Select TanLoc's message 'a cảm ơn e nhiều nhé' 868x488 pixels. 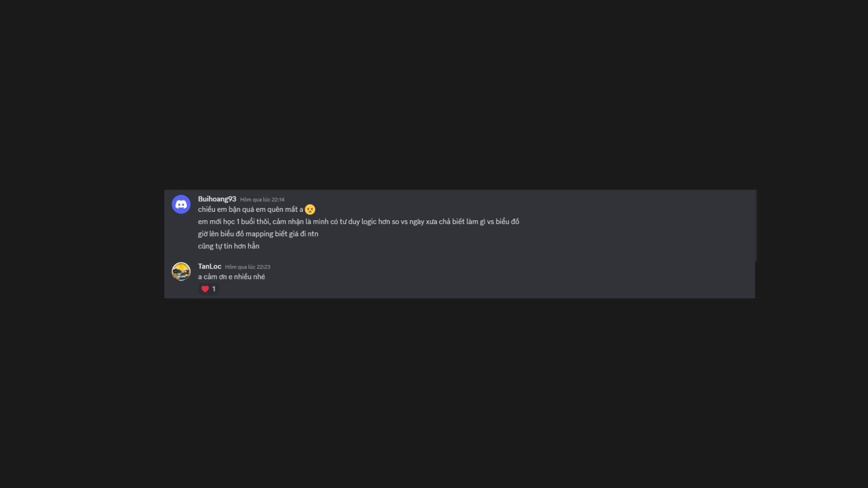[231, 277]
